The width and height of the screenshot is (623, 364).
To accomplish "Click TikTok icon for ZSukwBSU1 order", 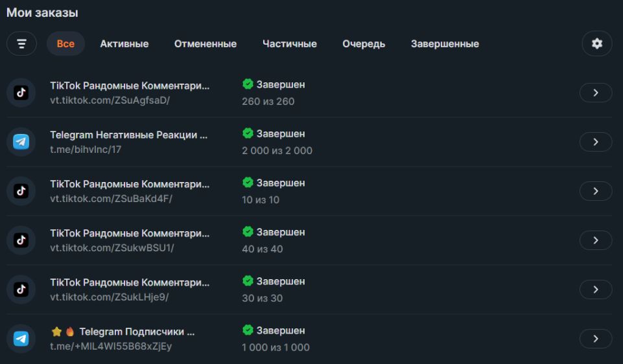I will click(x=21, y=240).
